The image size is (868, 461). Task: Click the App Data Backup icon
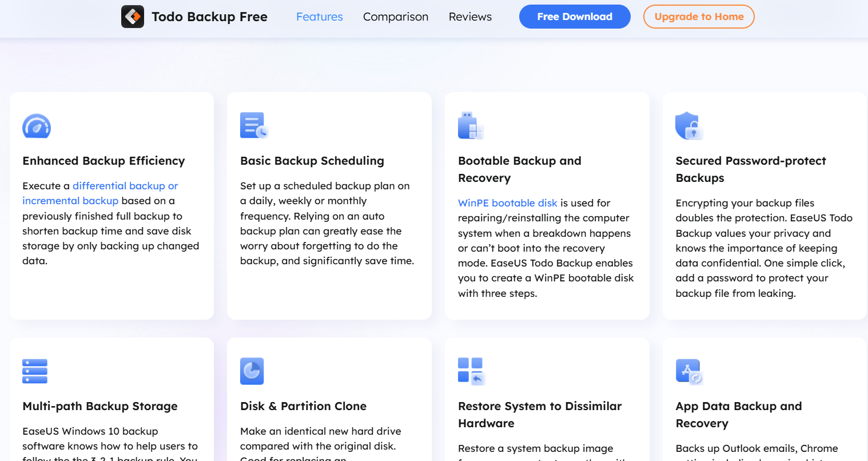pyautogui.click(x=689, y=372)
